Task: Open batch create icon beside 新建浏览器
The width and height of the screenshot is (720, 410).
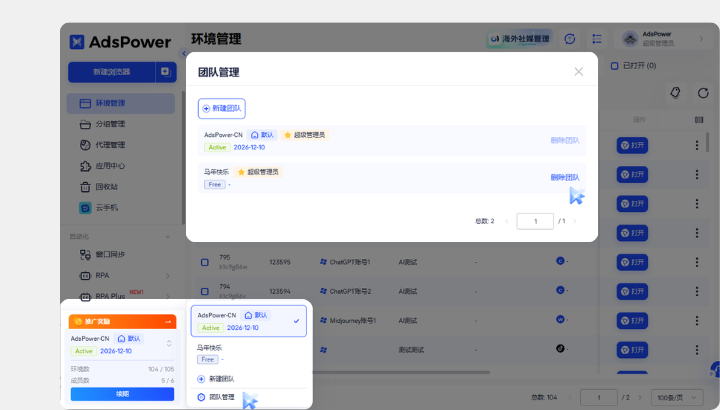Action: coord(166,72)
